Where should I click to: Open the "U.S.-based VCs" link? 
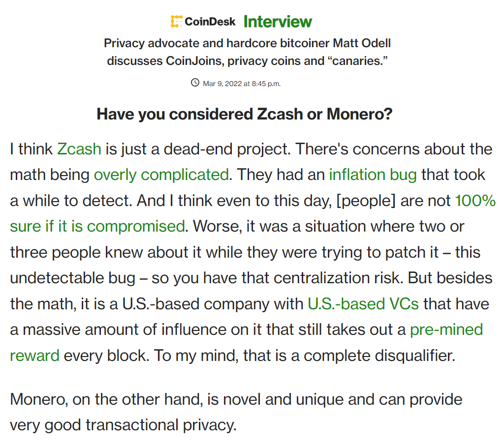[x=363, y=303]
